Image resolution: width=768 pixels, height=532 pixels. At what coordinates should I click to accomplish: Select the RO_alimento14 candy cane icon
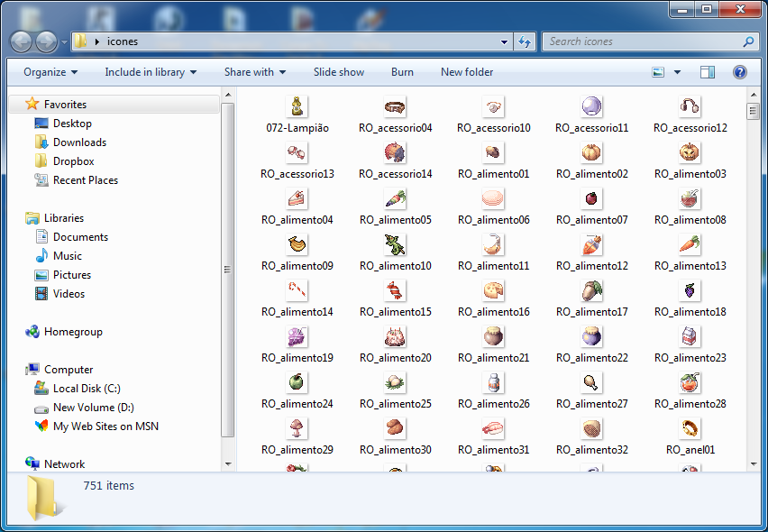click(x=297, y=290)
